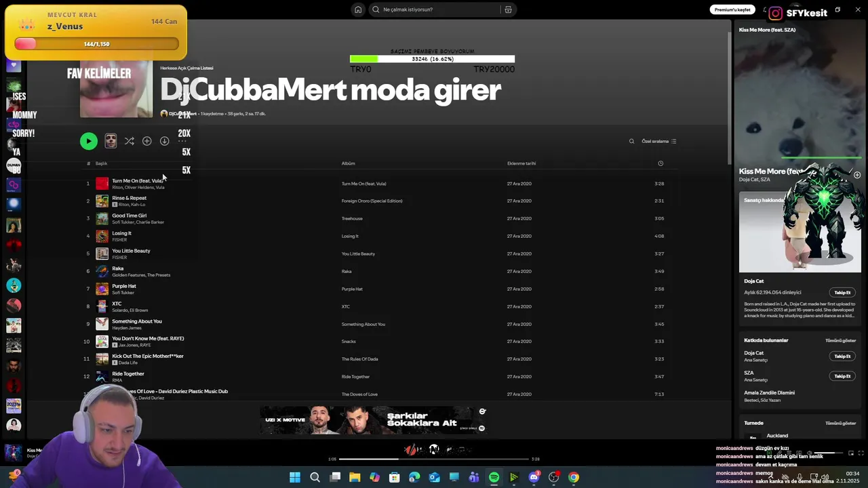Open the Windows Start menu

point(295,477)
